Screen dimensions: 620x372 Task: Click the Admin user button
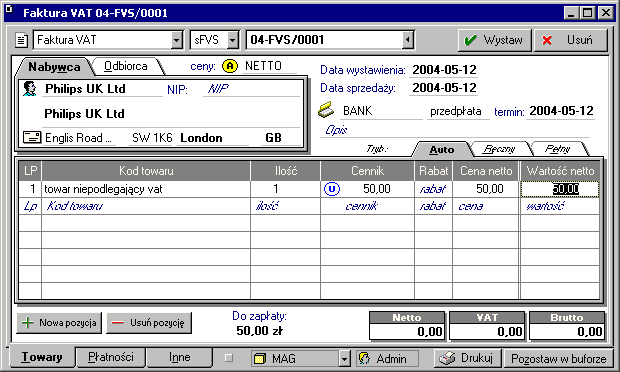pos(387,358)
